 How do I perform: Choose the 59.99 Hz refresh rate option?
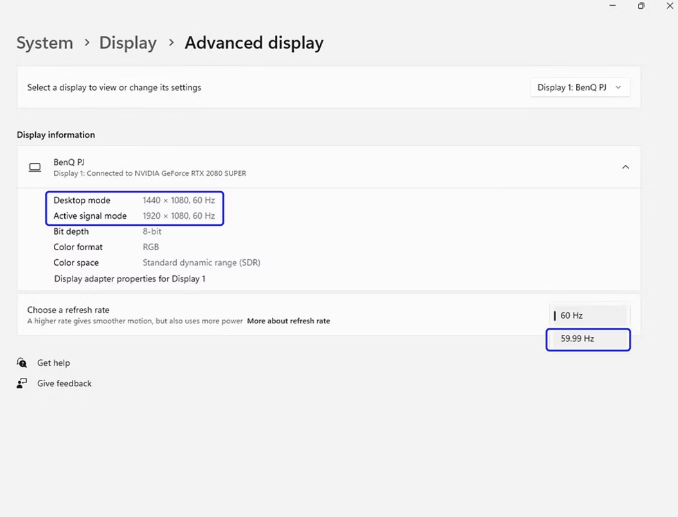tap(588, 339)
